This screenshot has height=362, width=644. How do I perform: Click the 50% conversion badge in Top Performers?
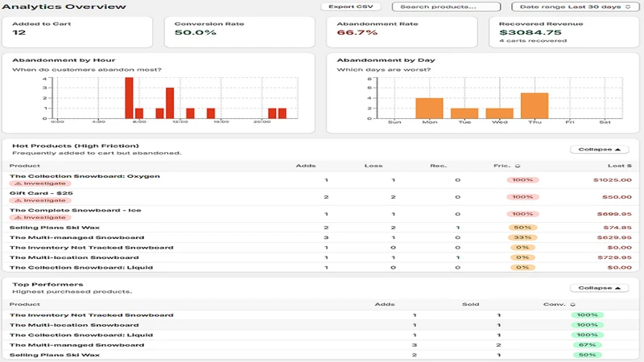pyautogui.click(x=587, y=355)
